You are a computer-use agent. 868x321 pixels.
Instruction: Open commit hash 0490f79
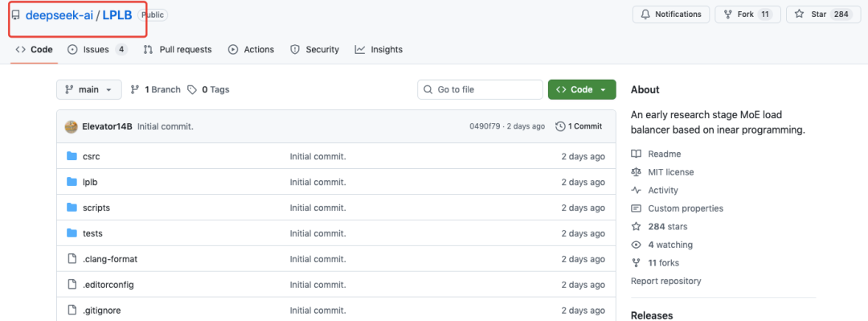tap(485, 126)
